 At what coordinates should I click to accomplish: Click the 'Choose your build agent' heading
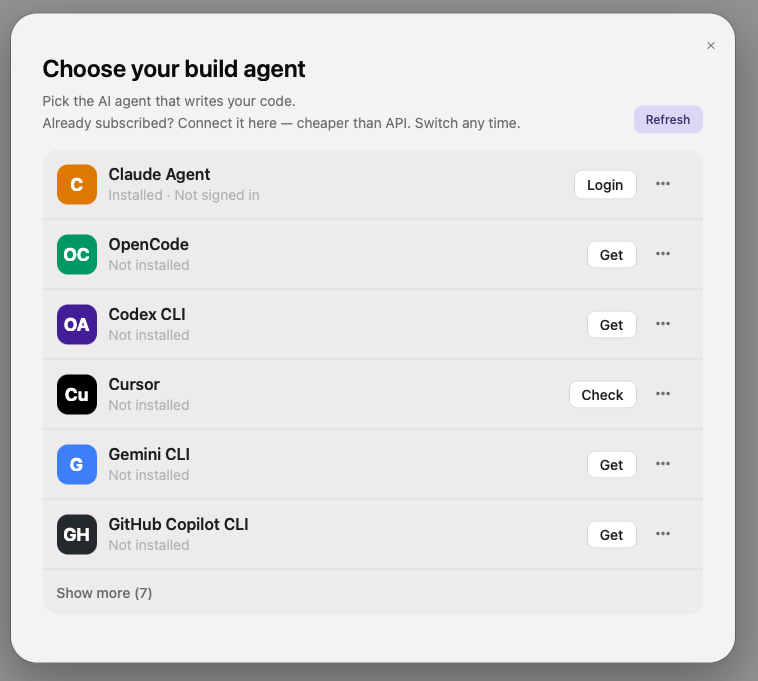pos(174,69)
